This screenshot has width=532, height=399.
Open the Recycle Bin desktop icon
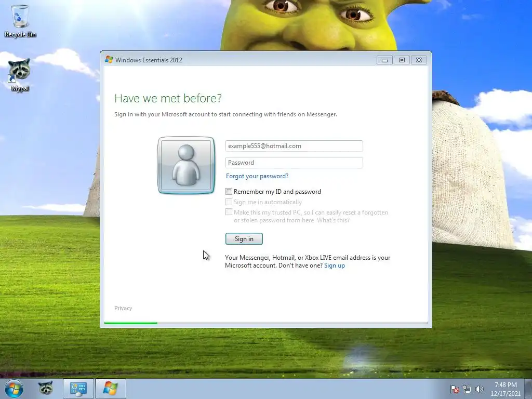20,21
